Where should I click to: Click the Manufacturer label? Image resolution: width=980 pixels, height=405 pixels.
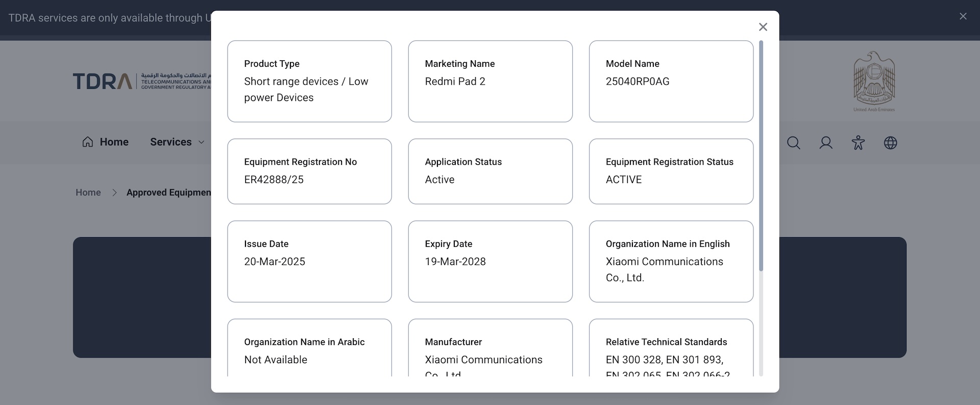[453, 342]
